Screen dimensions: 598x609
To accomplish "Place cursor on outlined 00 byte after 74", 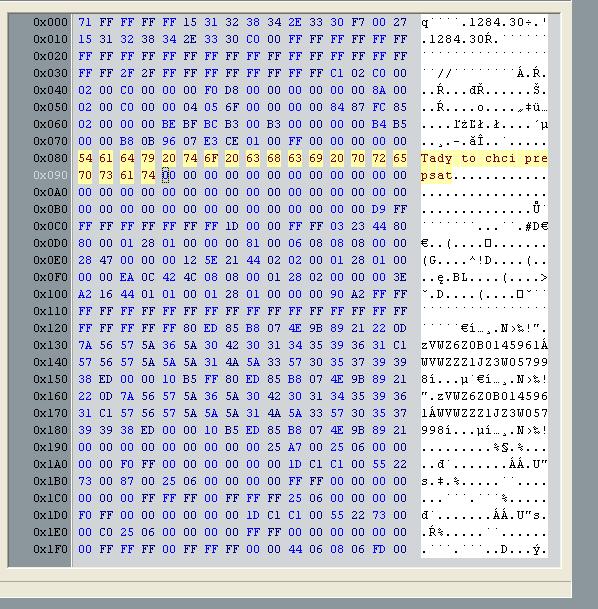I will (169, 176).
